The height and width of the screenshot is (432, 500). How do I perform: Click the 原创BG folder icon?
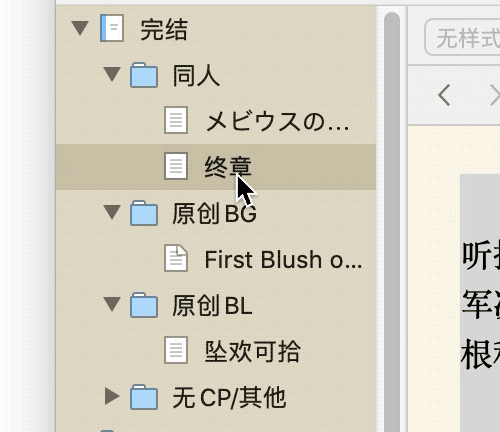click(144, 213)
